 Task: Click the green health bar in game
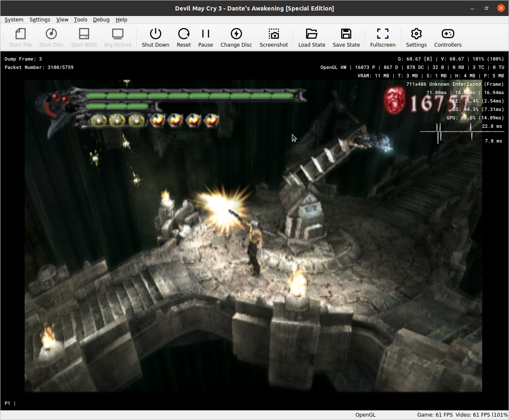(190, 96)
